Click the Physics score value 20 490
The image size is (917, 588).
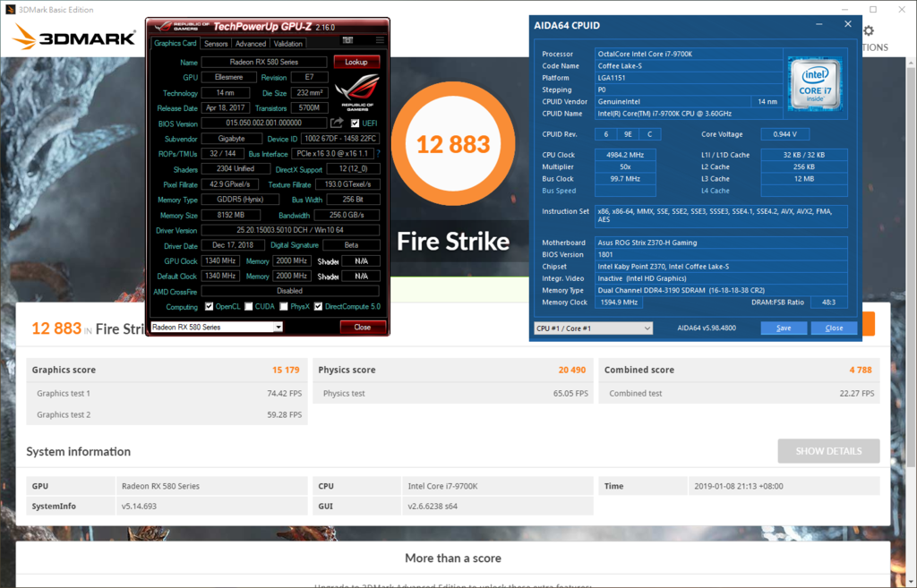coord(572,370)
